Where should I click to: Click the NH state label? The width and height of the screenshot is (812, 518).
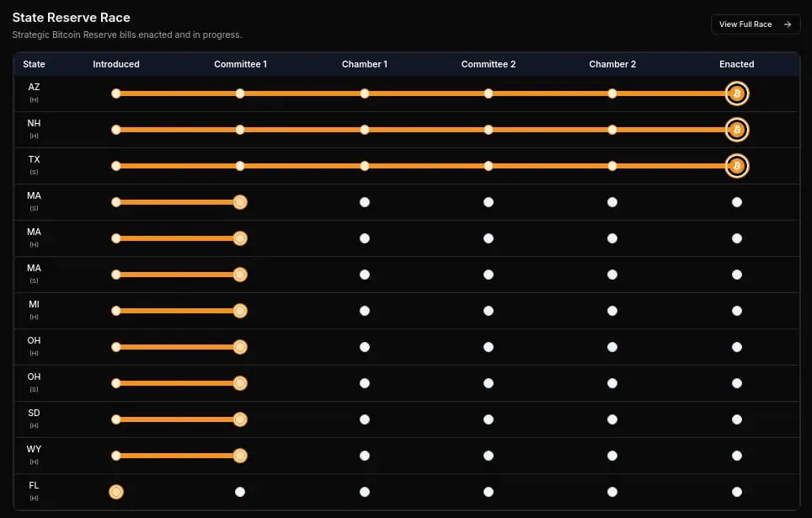[34, 124]
